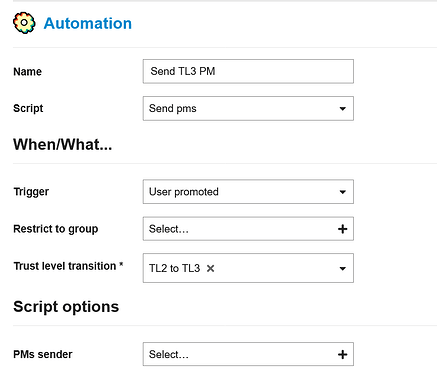Viewport: 437px width, 374px height.
Task: Expand the Trigger dropdown showing User promoted
Action: 248,192
